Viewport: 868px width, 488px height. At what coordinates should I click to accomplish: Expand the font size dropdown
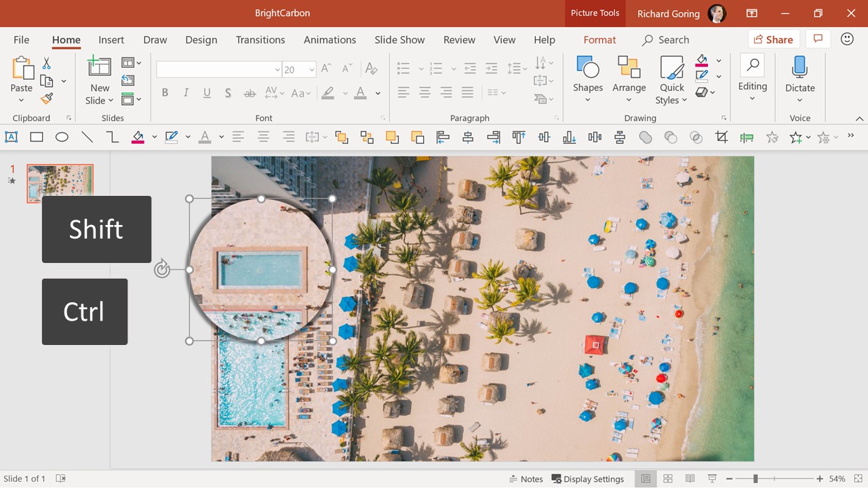[x=311, y=70]
